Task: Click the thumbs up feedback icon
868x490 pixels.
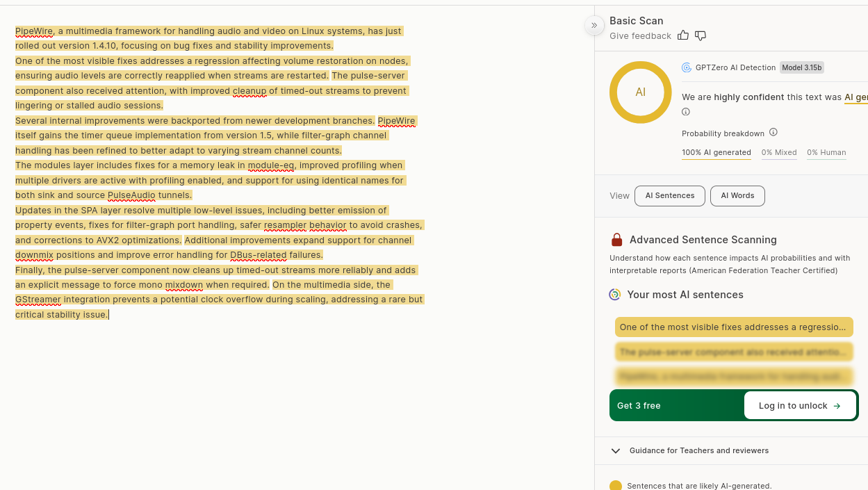Action: coord(683,35)
